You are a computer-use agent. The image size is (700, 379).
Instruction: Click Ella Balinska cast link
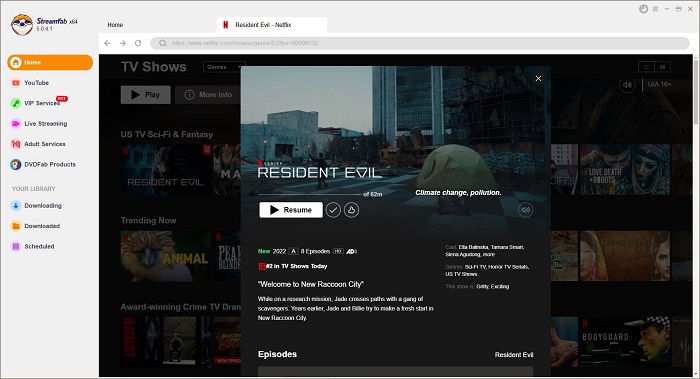[473, 247]
